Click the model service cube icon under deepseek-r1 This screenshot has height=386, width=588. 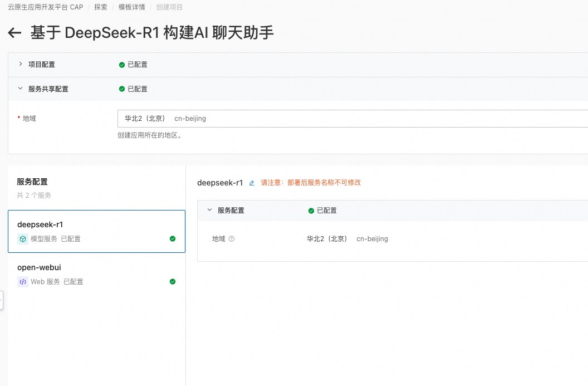pyautogui.click(x=22, y=239)
